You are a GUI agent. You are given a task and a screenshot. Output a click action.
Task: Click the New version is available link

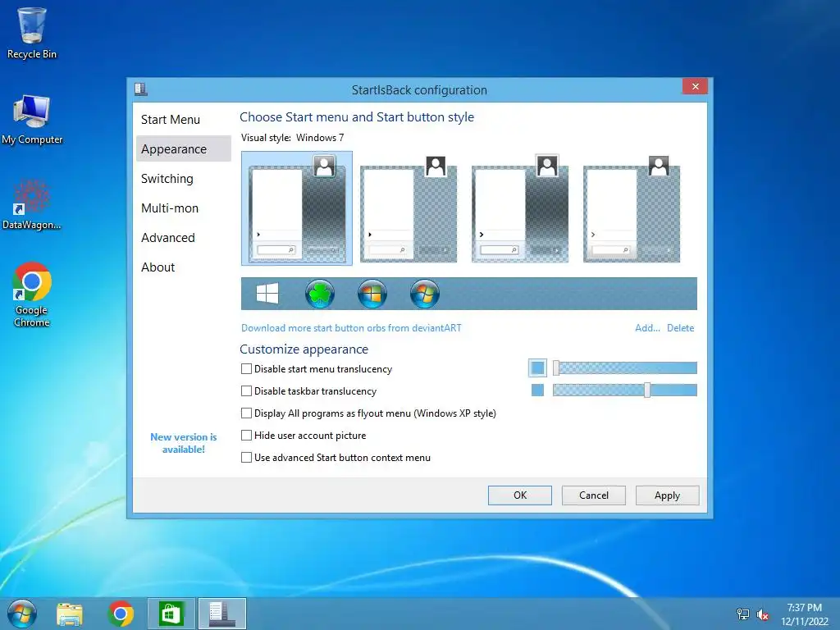[x=183, y=443]
